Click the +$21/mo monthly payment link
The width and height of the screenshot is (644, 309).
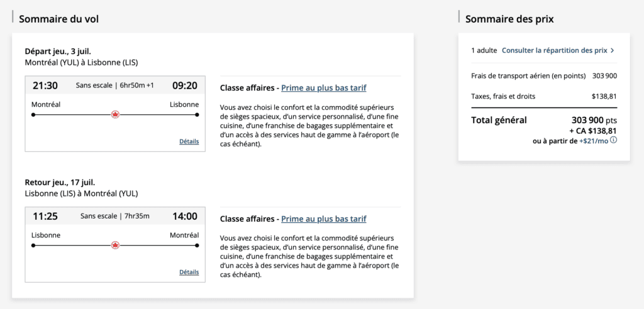594,141
